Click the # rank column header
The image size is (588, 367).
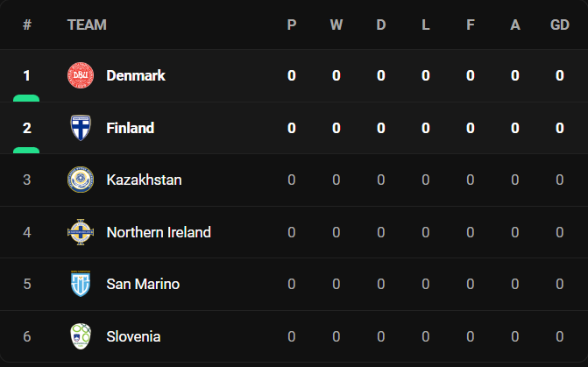tap(27, 25)
